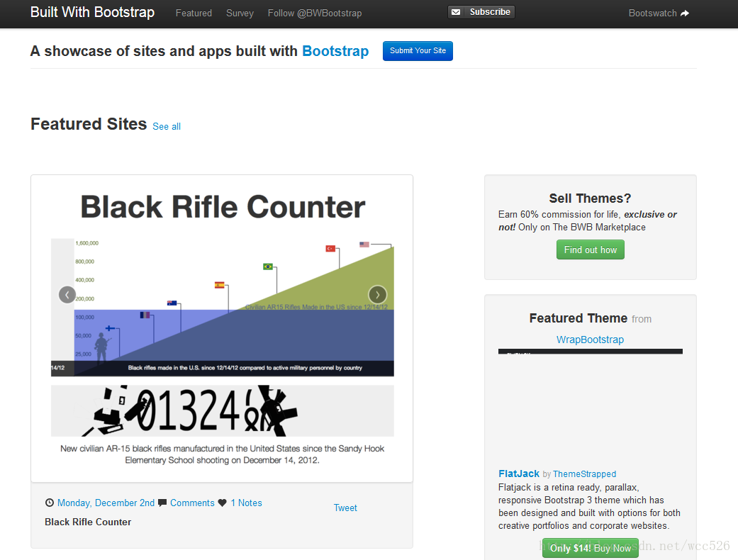738x560 pixels.
Task: Click the Sell Themes? heading
Action: pyautogui.click(x=591, y=198)
